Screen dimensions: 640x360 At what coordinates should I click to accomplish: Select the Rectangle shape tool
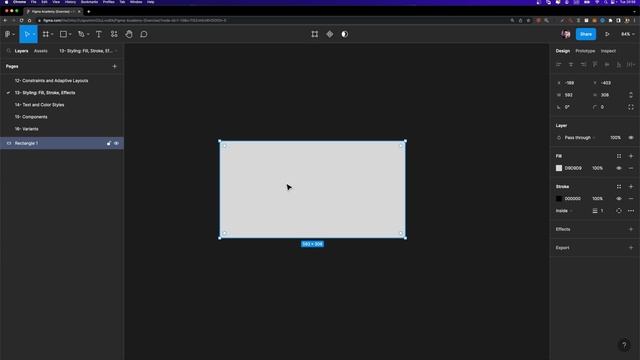(63, 34)
